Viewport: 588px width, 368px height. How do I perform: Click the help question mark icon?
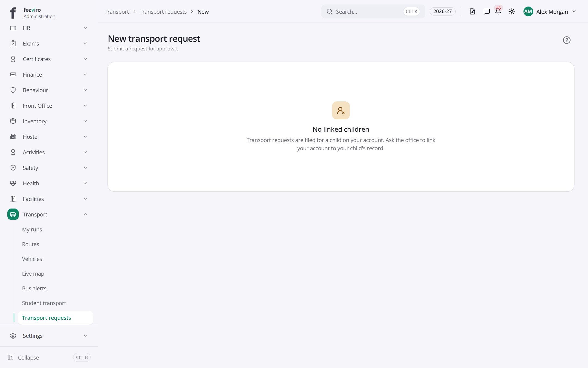tap(566, 40)
